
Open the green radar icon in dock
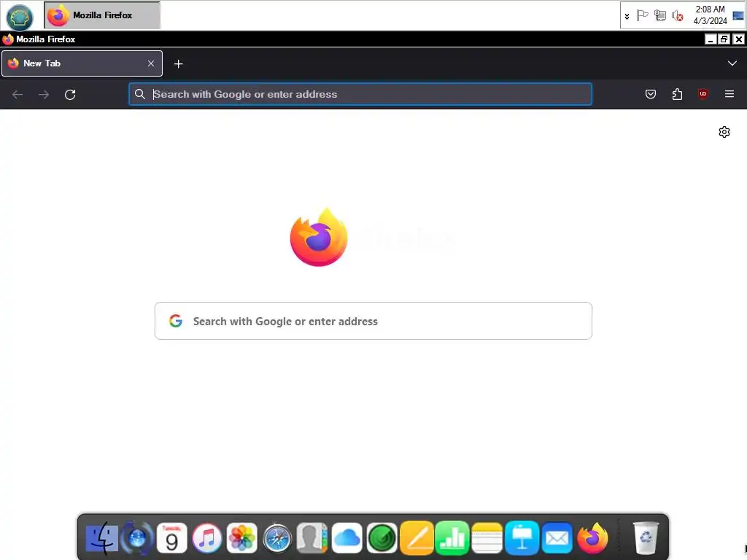(382, 538)
